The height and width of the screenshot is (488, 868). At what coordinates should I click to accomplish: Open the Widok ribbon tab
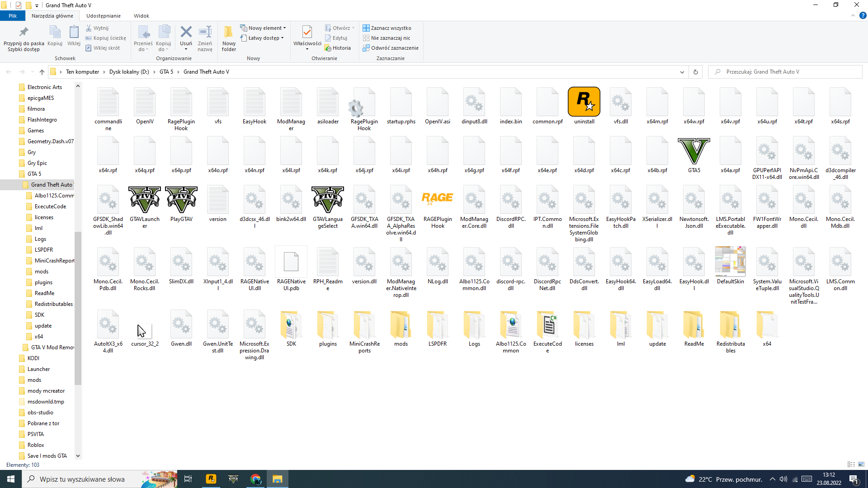coord(141,16)
